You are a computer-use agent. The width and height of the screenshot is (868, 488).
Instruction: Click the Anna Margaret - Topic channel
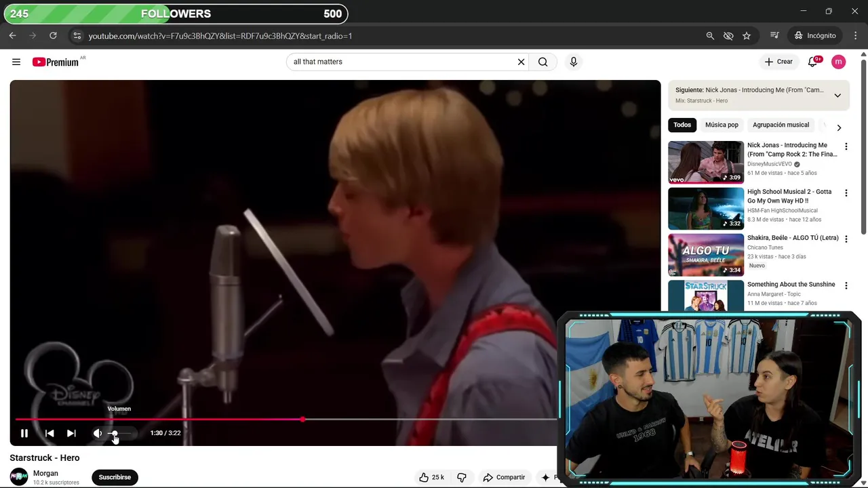(774, 294)
